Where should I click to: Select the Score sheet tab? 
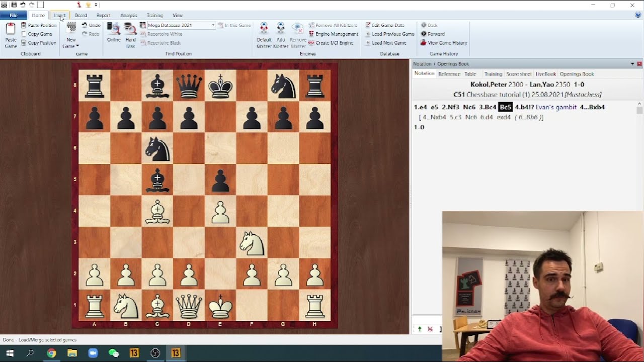pyautogui.click(x=519, y=74)
